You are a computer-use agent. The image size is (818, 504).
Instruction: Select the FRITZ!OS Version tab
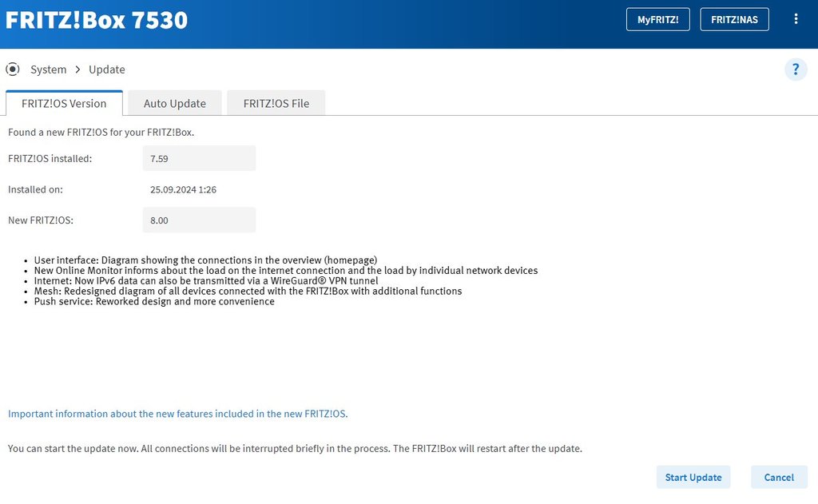click(x=64, y=103)
